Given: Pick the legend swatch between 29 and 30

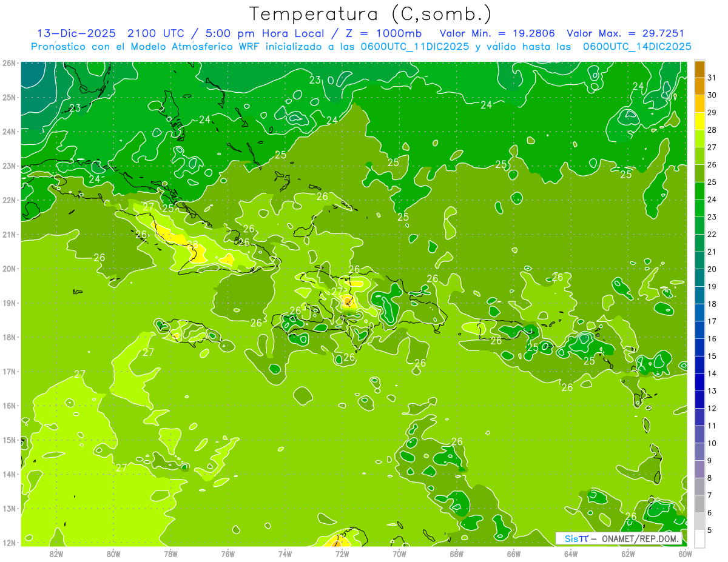Looking at the screenshot, I should 699,104.
